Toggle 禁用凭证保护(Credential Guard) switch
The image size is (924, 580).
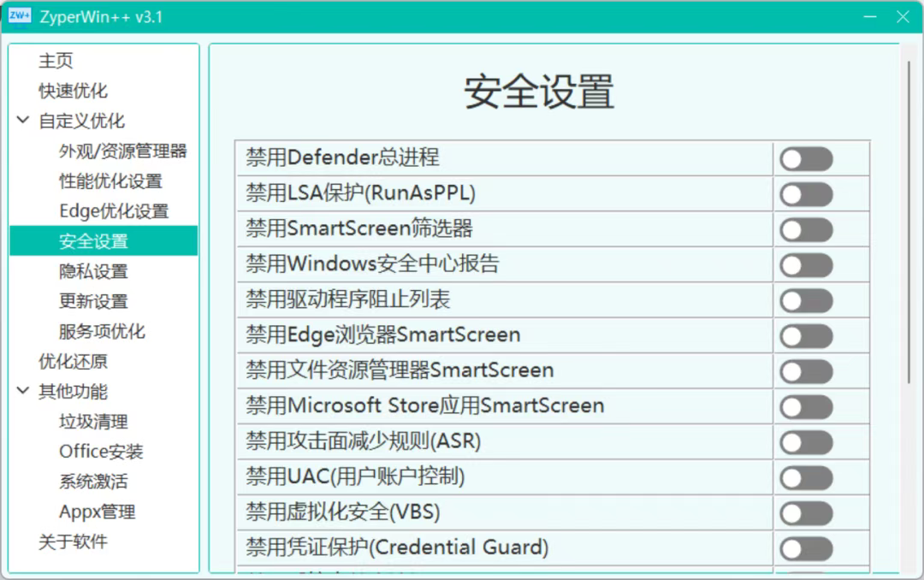click(805, 548)
